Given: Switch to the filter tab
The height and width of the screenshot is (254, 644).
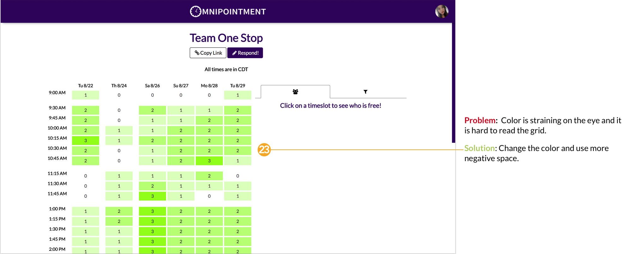Looking at the screenshot, I should (x=365, y=92).
